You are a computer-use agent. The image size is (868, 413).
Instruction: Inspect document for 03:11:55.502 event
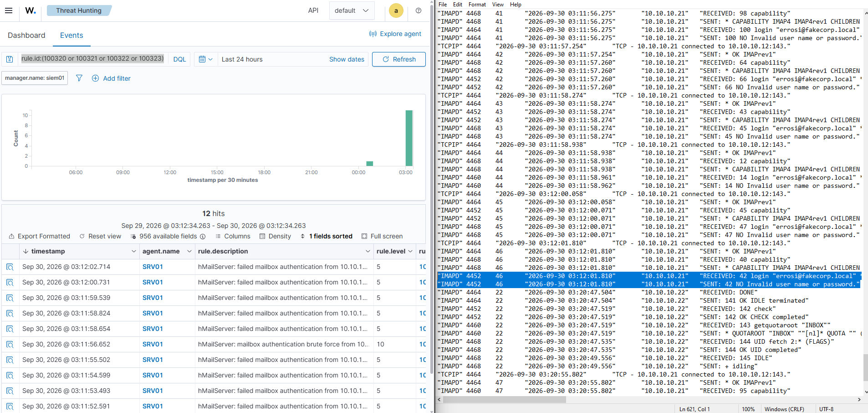coord(10,360)
